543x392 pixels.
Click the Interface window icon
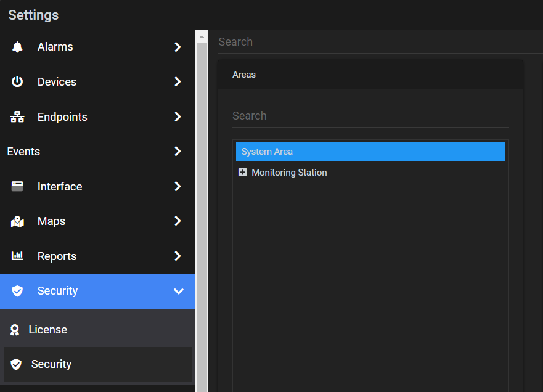point(17,186)
